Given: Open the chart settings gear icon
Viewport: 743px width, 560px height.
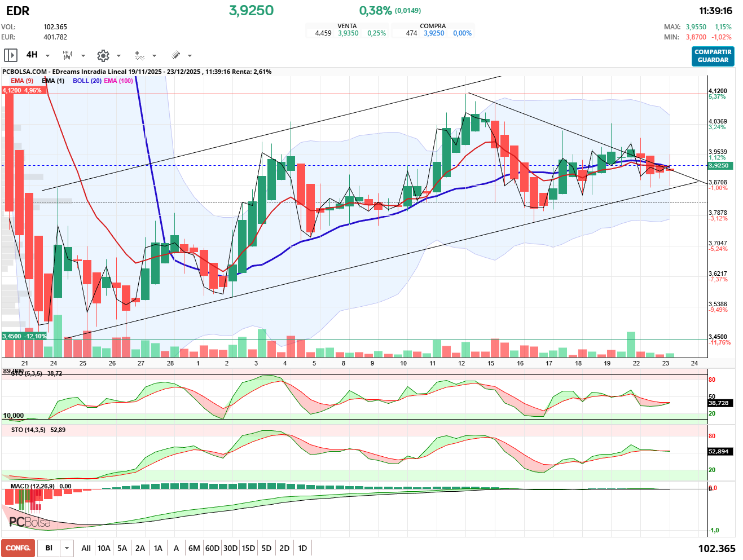Looking at the screenshot, I should coord(103,55).
